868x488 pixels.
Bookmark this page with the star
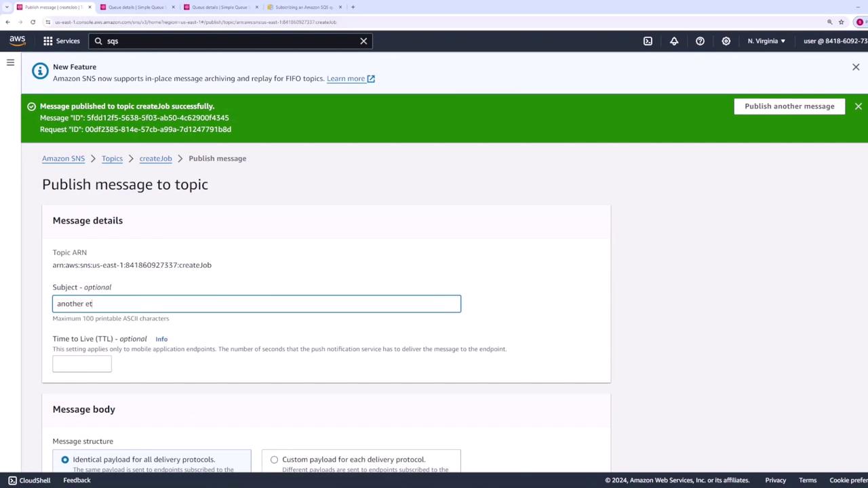(x=842, y=22)
